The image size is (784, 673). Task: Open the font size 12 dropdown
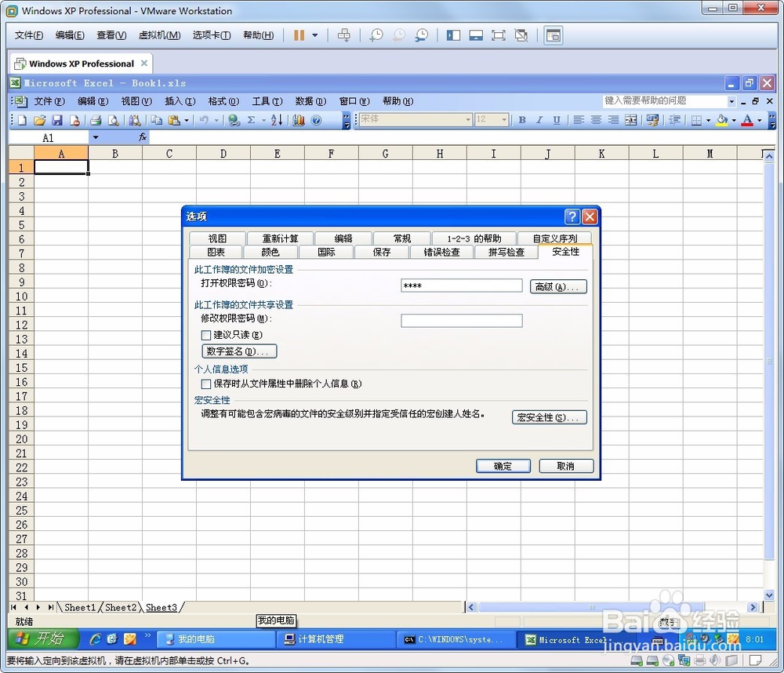tap(504, 119)
